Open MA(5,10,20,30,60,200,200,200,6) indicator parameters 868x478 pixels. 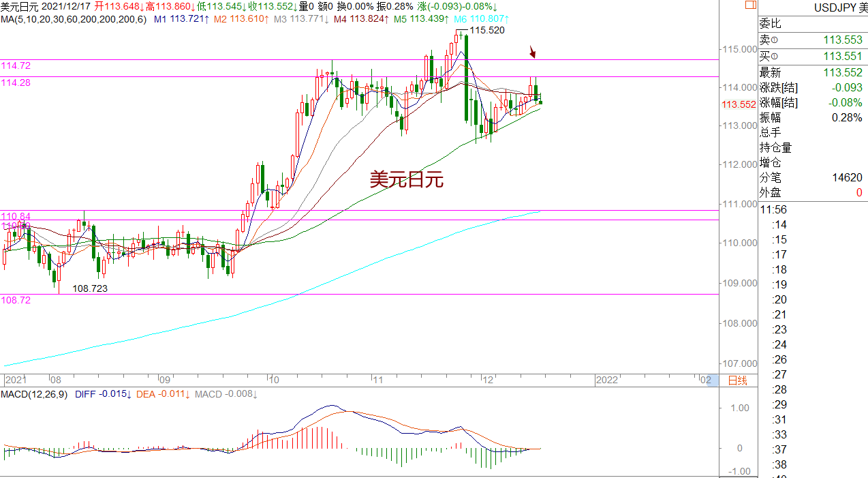point(74,18)
